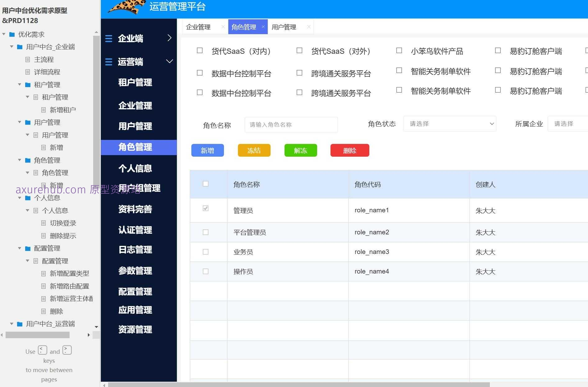Click the hamburger icon beside 运营端
This screenshot has width=588, height=387.
pyautogui.click(x=109, y=62)
